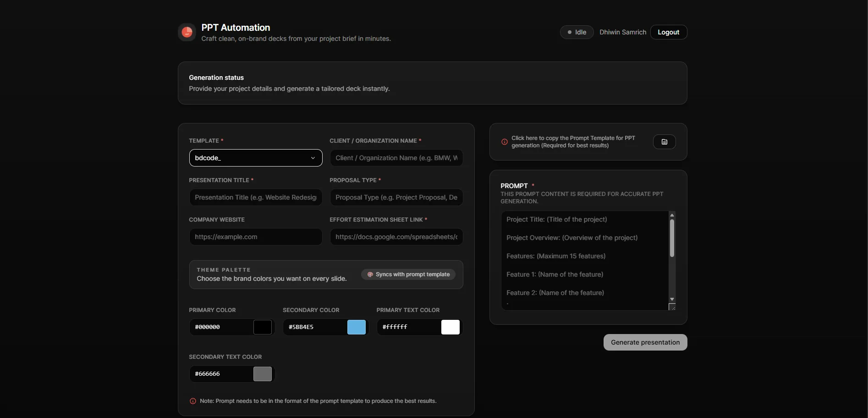Click the prompt scrollbar up arrow
Image resolution: width=868 pixels, height=418 pixels.
click(672, 215)
